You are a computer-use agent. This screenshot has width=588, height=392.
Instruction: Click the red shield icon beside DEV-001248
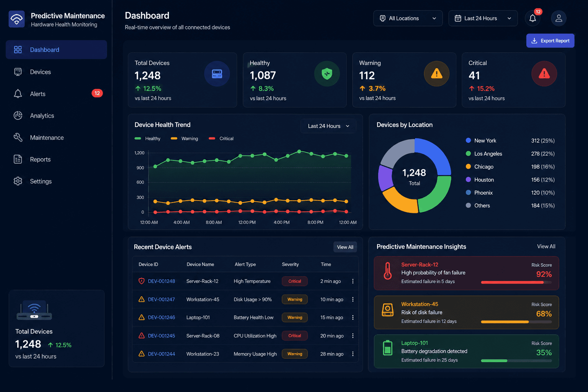coord(141,281)
